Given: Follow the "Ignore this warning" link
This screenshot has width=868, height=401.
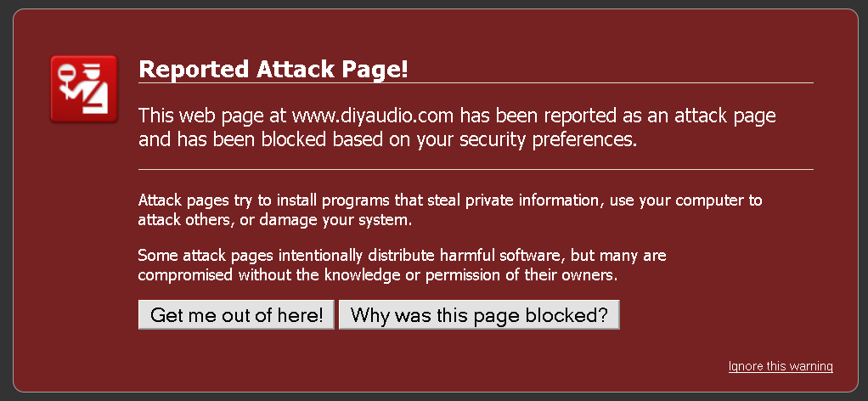Looking at the screenshot, I should point(781,366).
